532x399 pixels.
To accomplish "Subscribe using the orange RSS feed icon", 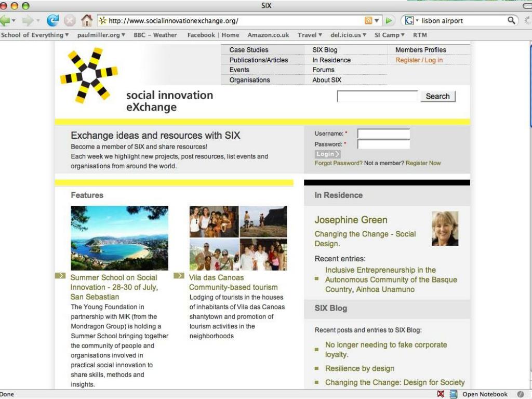I will click(x=368, y=21).
